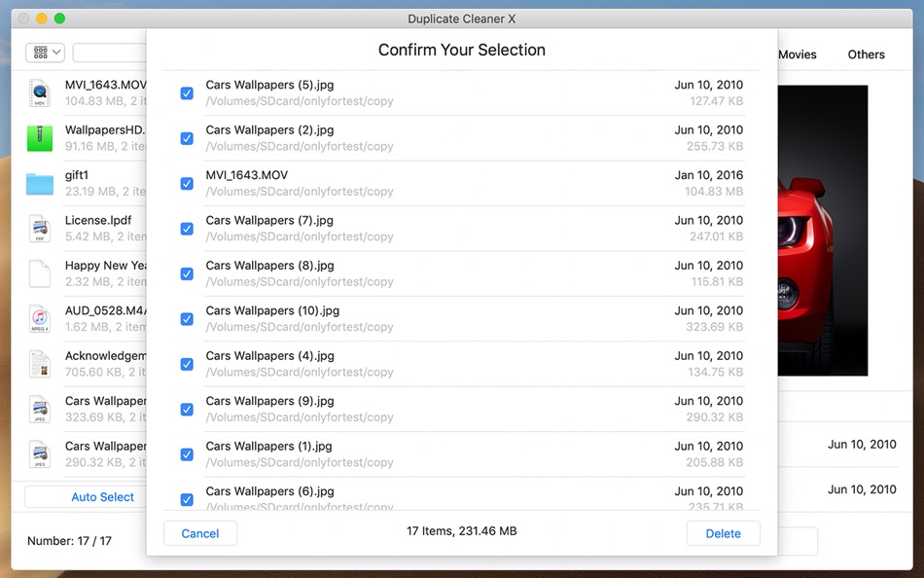924x578 pixels.
Task: Click the Confirm Your Selection heading
Action: [x=461, y=50]
